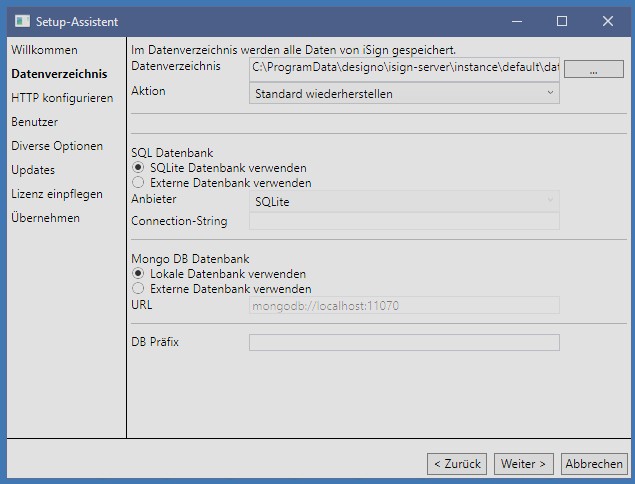Click the DB Präfix input field
The height and width of the screenshot is (484, 635).
[x=404, y=342]
